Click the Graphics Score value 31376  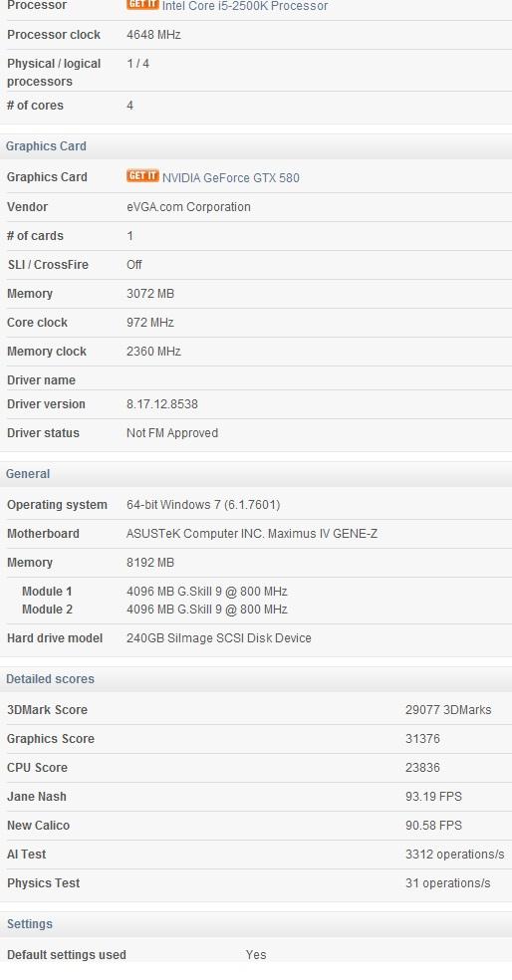pyautogui.click(x=422, y=739)
